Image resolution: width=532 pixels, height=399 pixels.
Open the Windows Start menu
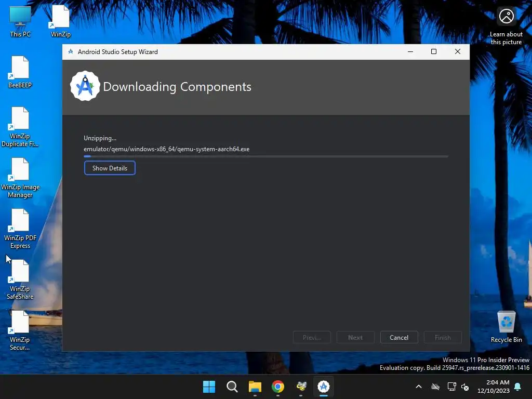tap(209, 387)
